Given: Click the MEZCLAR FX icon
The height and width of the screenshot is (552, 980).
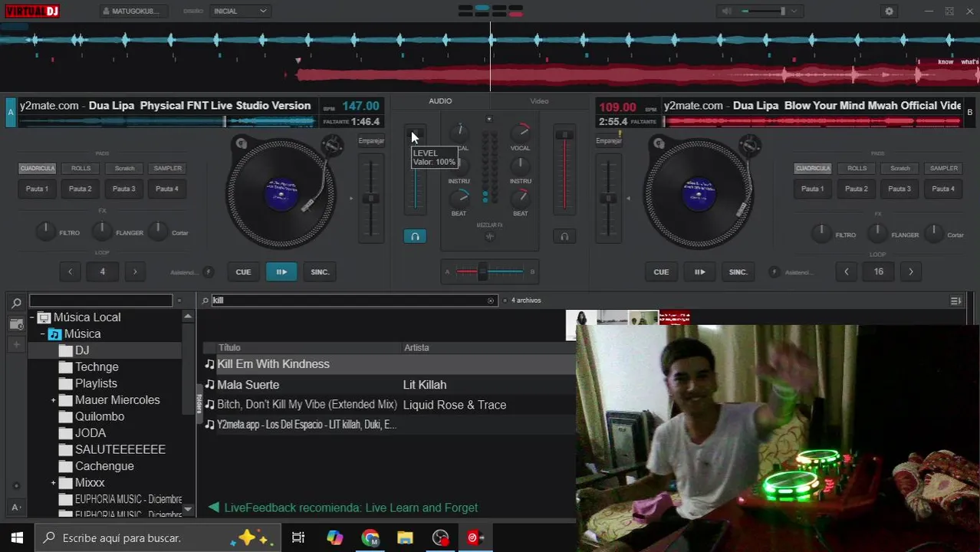Looking at the screenshot, I should pyautogui.click(x=490, y=236).
